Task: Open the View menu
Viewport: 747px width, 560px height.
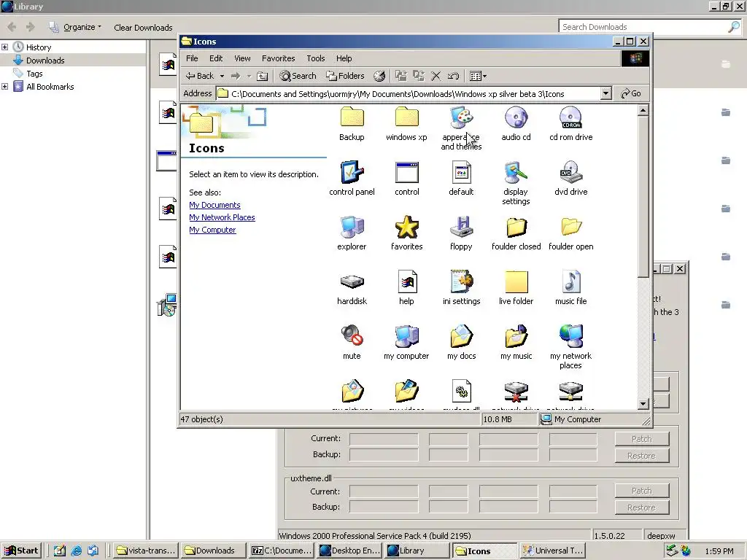Action: pyautogui.click(x=242, y=58)
